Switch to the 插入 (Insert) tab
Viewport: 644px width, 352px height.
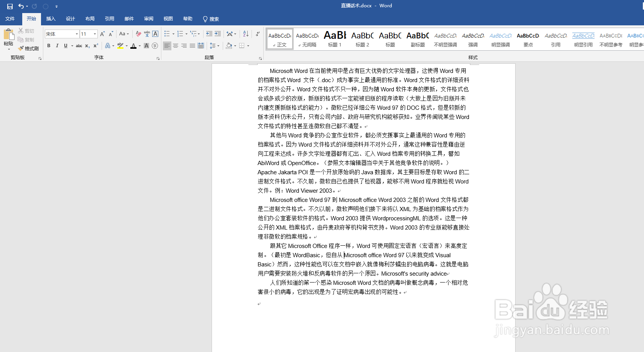51,19
